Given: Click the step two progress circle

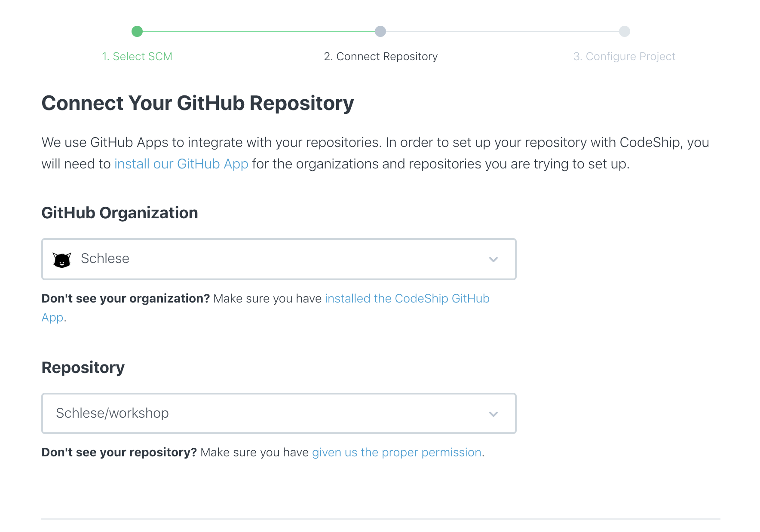Looking at the screenshot, I should tap(380, 31).
